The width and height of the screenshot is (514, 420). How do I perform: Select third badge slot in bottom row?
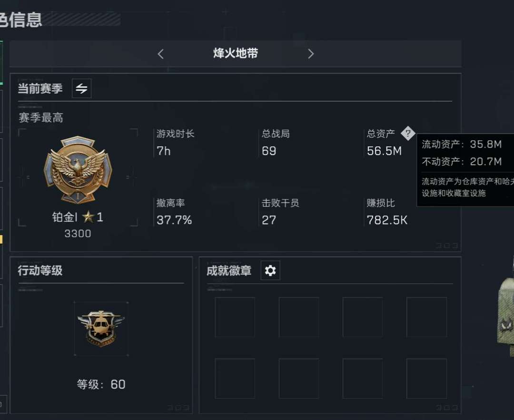click(x=363, y=379)
